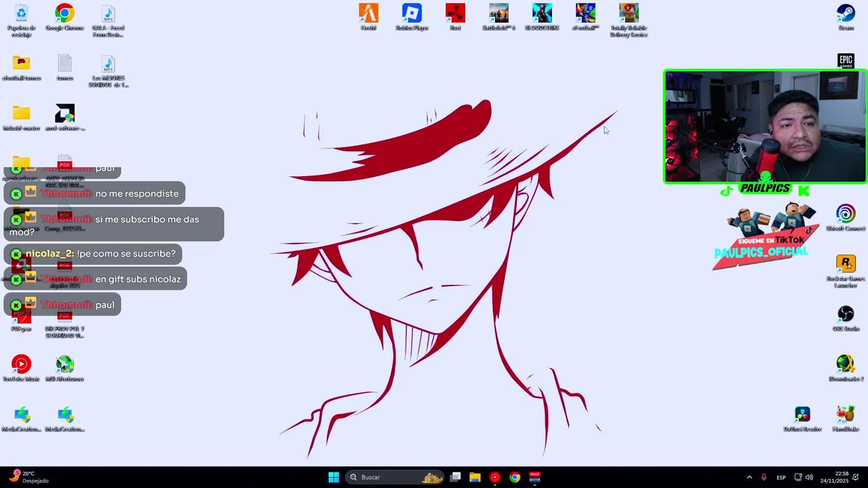Select the PDFgear desktop shortcut
This screenshot has height=488, width=868.
[x=21, y=319]
